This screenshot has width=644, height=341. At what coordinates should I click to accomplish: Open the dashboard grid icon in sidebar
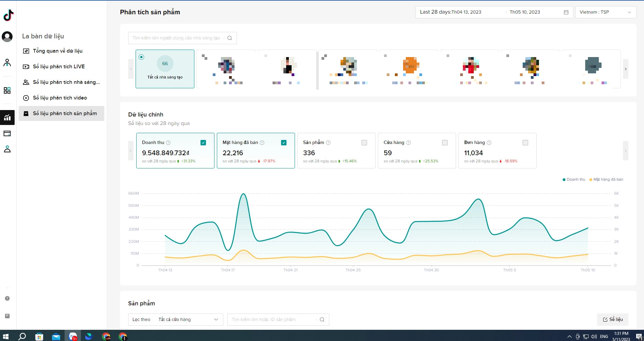7,90
